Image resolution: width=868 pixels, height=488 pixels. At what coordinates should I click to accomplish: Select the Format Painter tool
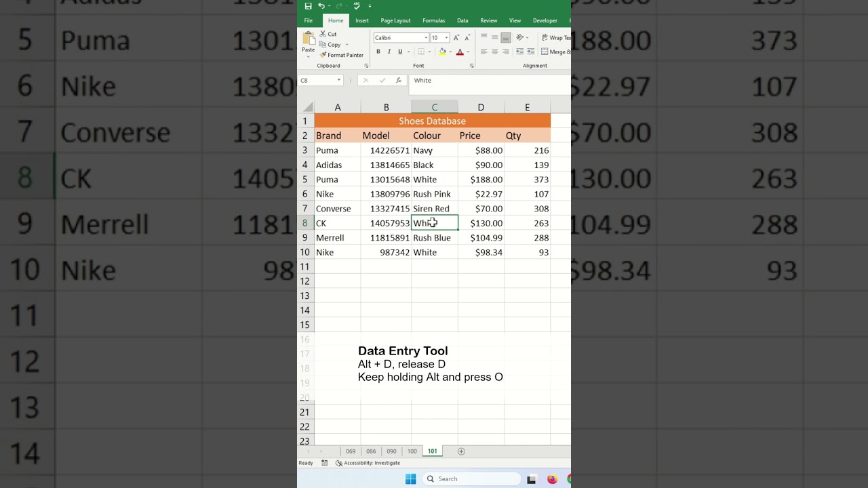pyautogui.click(x=342, y=55)
